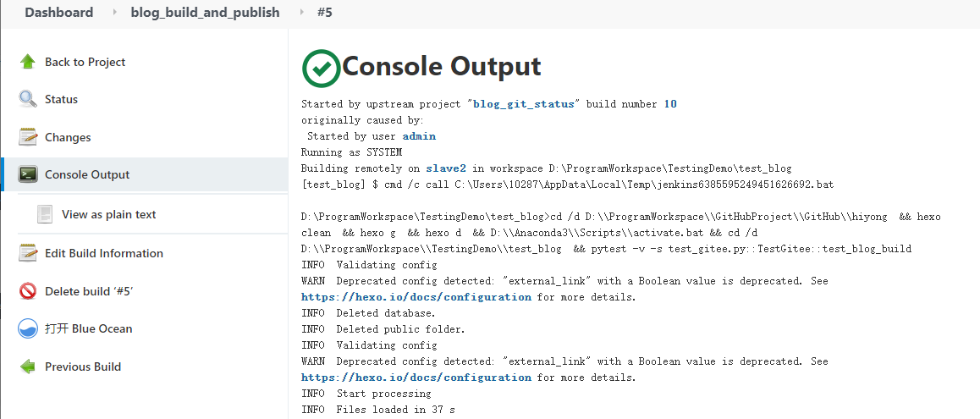Click the Blue Ocean circle icon
This screenshot has width=980, height=419.
27,329
